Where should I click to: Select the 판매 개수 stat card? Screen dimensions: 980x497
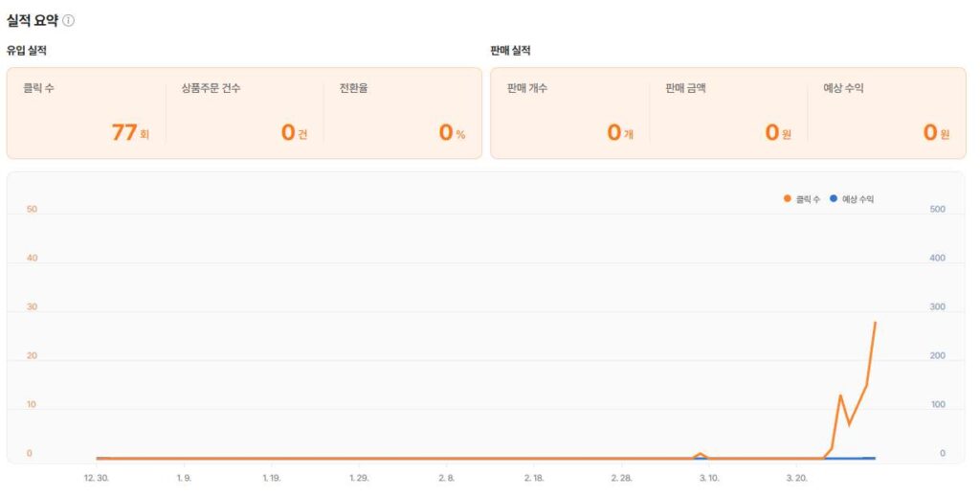click(x=570, y=113)
